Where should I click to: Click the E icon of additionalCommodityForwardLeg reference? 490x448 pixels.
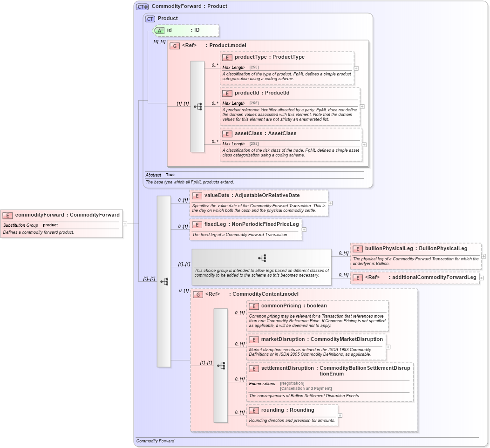[358, 278]
